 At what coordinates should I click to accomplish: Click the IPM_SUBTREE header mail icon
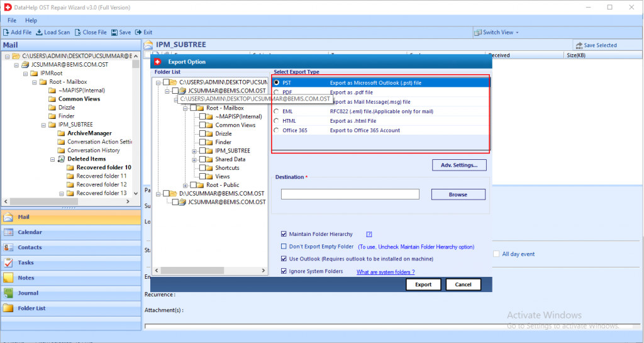(148, 45)
